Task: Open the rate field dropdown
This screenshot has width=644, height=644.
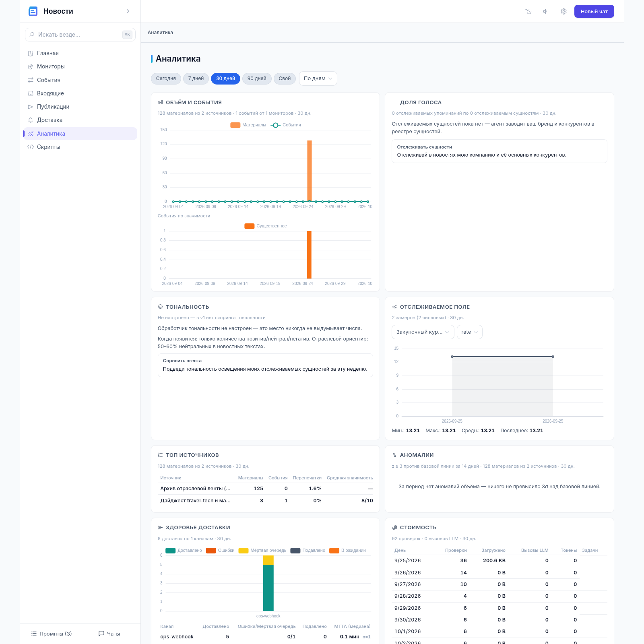Action: point(470,332)
